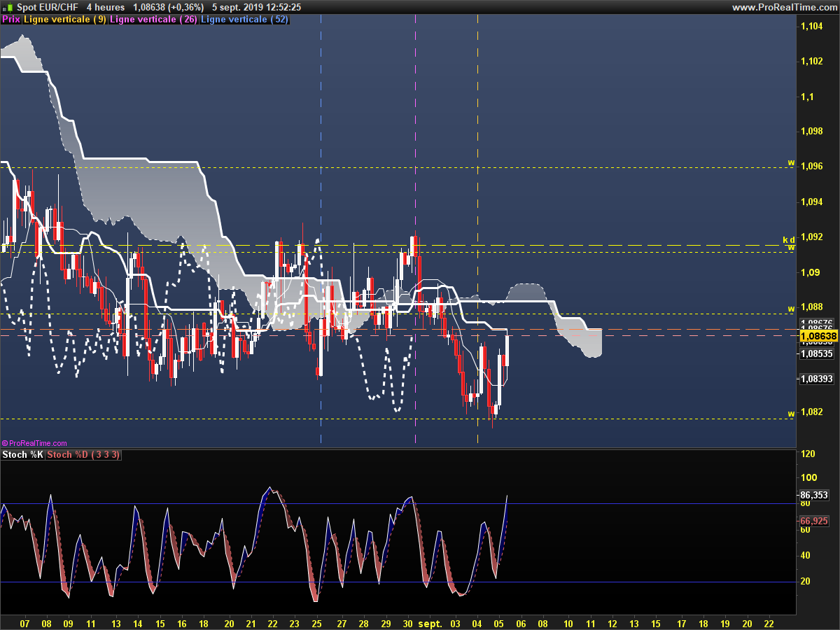Click the 1,08393 price tag on axis
Viewport: 840px width, 630px height.
[817, 379]
